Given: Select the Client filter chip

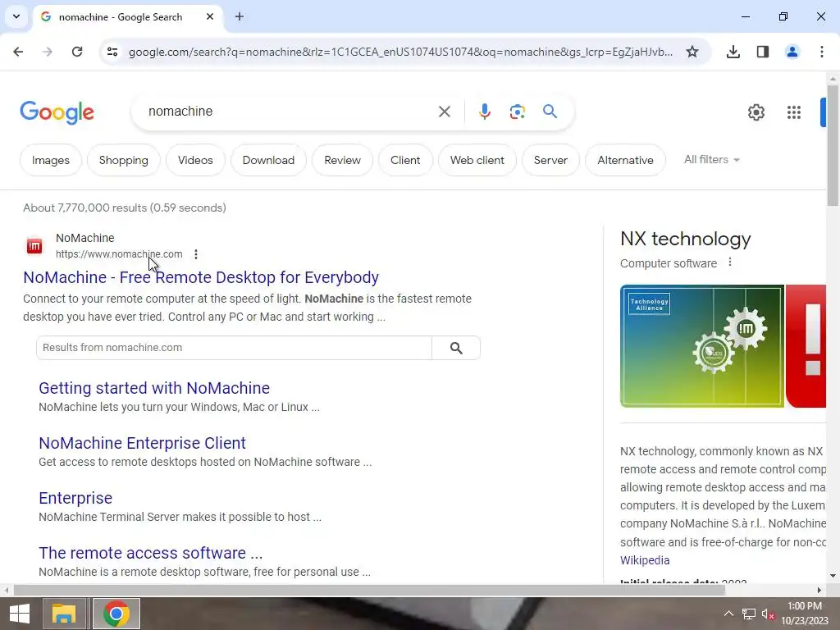Looking at the screenshot, I should pos(405,160).
